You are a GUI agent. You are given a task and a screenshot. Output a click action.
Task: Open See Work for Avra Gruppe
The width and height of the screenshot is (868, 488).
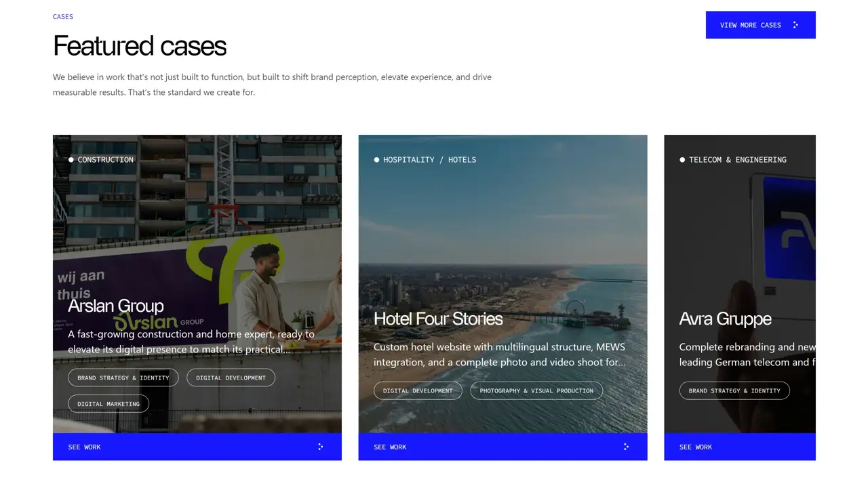[740, 447]
